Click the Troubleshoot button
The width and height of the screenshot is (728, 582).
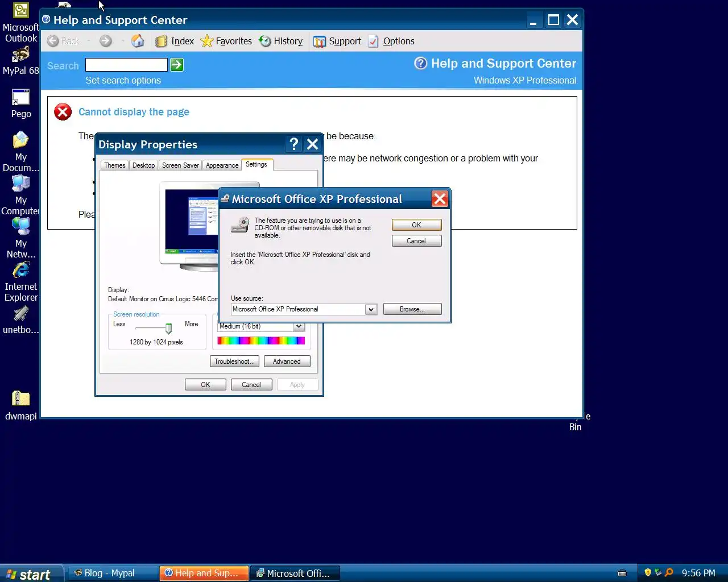(234, 361)
